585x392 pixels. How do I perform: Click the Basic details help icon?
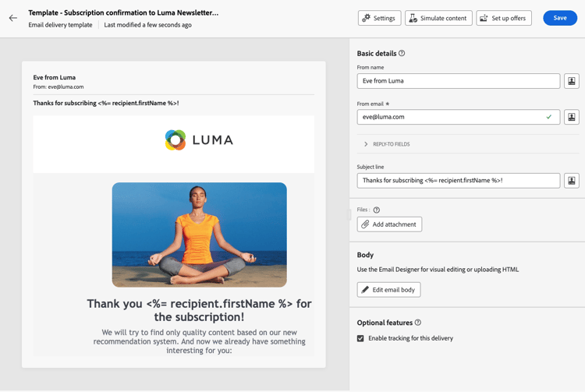pyautogui.click(x=402, y=53)
